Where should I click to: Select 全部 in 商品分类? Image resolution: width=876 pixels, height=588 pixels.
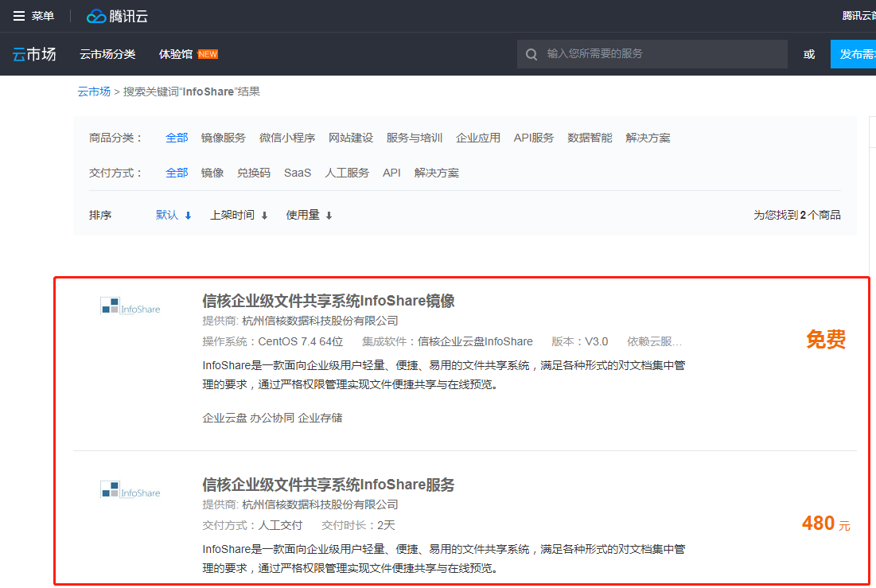coord(177,138)
